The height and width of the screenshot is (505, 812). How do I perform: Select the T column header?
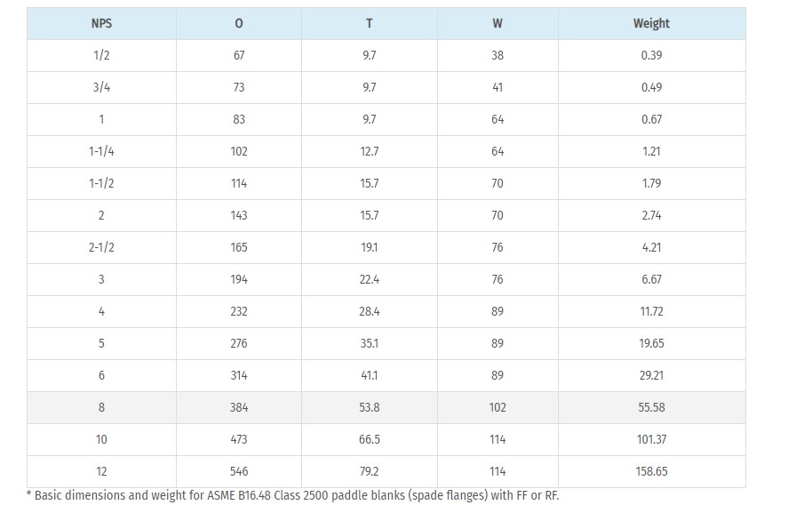pos(370,23)
